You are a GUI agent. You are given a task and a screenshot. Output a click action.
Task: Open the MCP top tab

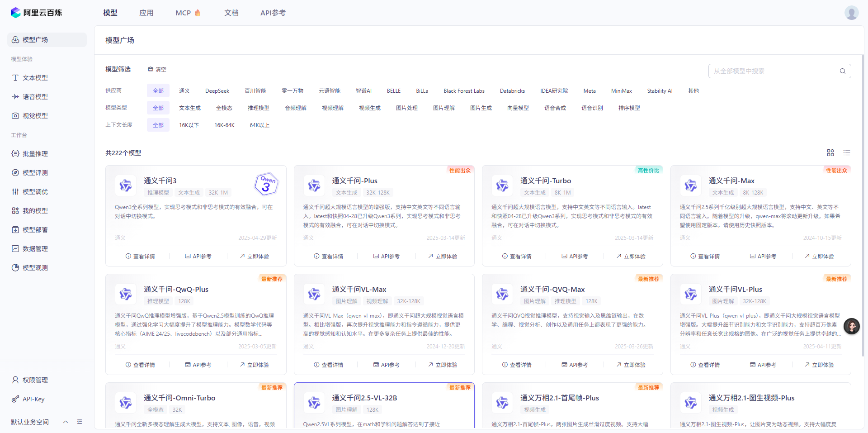pyautogui.click(x=188, y=13)
